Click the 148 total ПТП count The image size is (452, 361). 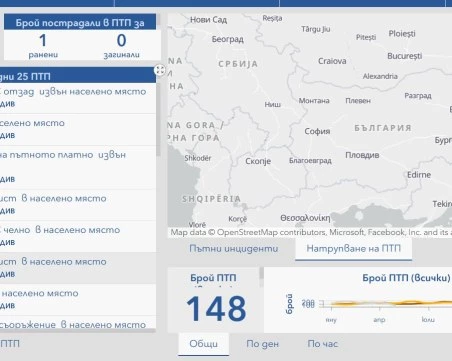[x=216, y=309]
